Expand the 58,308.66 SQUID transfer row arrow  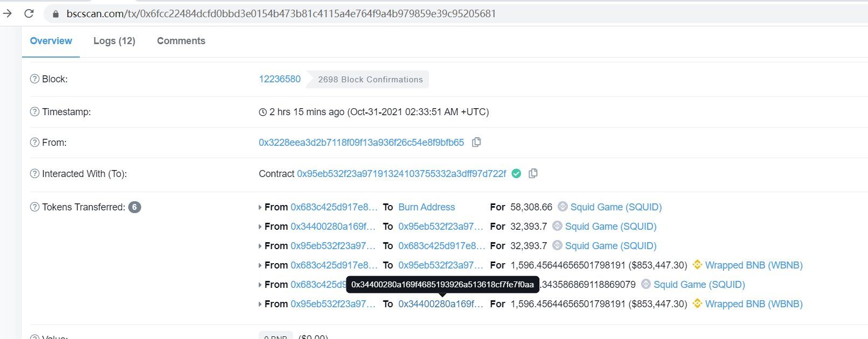pos(260,207)
